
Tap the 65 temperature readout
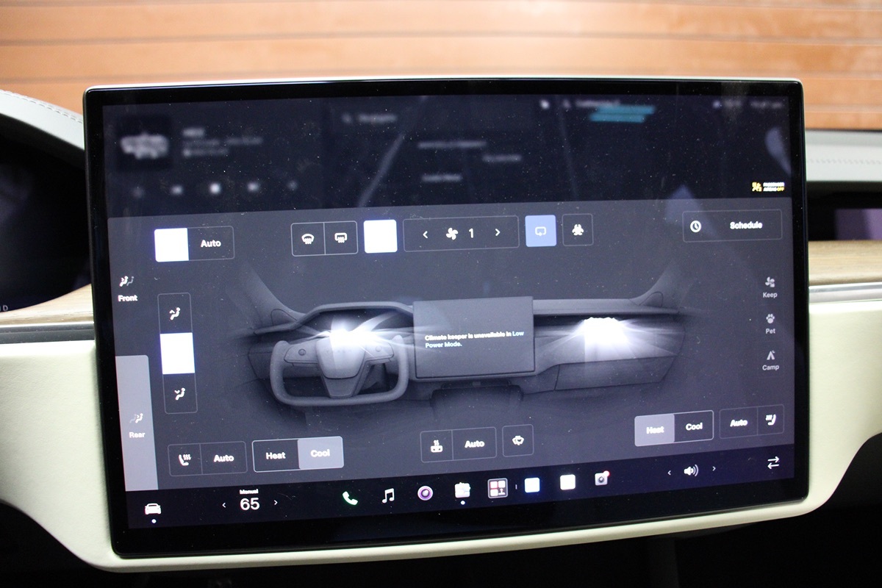pos(250,504)
